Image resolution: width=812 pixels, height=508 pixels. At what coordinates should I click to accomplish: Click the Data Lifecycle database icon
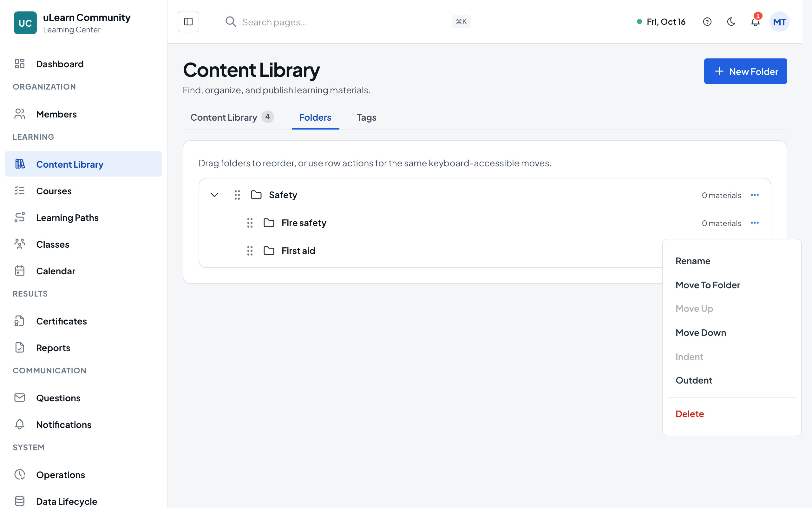(20, 501)
